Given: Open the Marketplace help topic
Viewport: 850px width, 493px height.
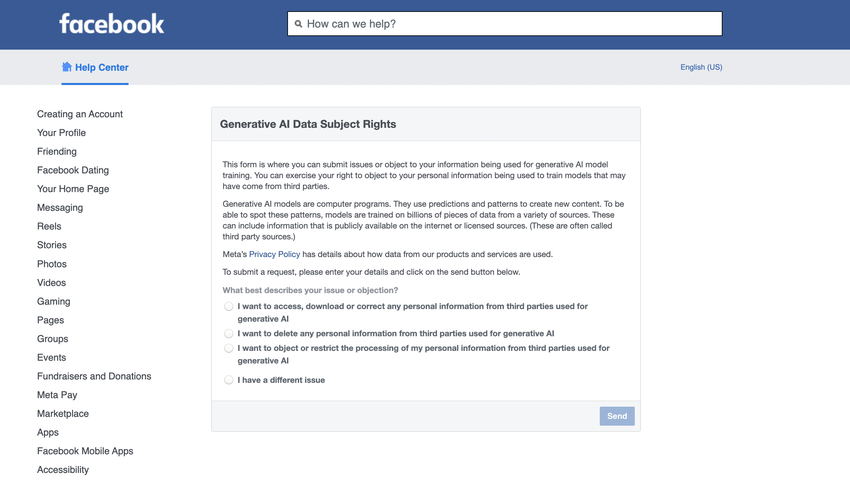Looking at the screenshot, I should 63,414.
